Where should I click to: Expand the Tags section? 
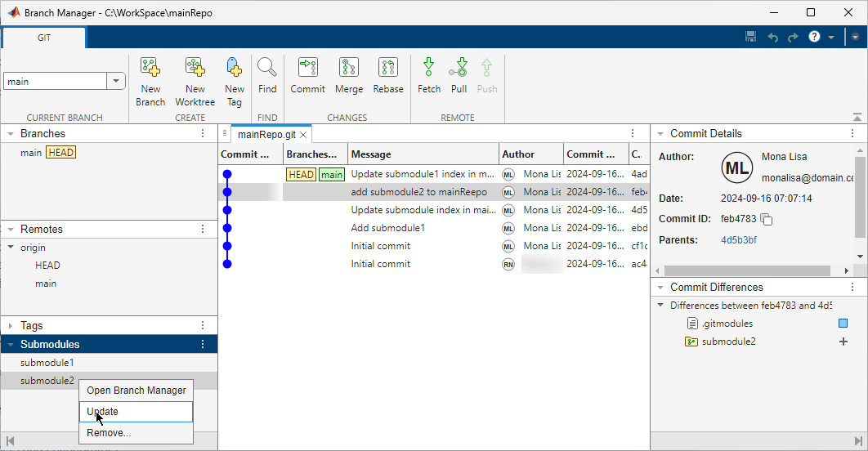[11, 326]
